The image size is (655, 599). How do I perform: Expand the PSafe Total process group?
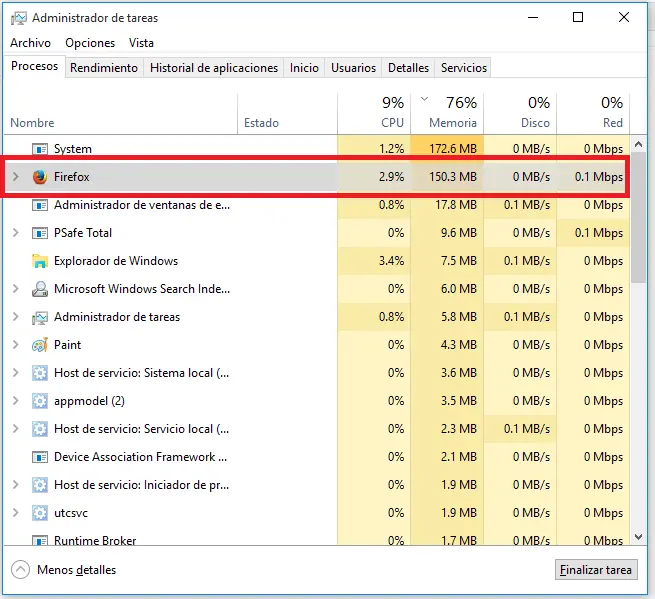(x=16, y=233)
